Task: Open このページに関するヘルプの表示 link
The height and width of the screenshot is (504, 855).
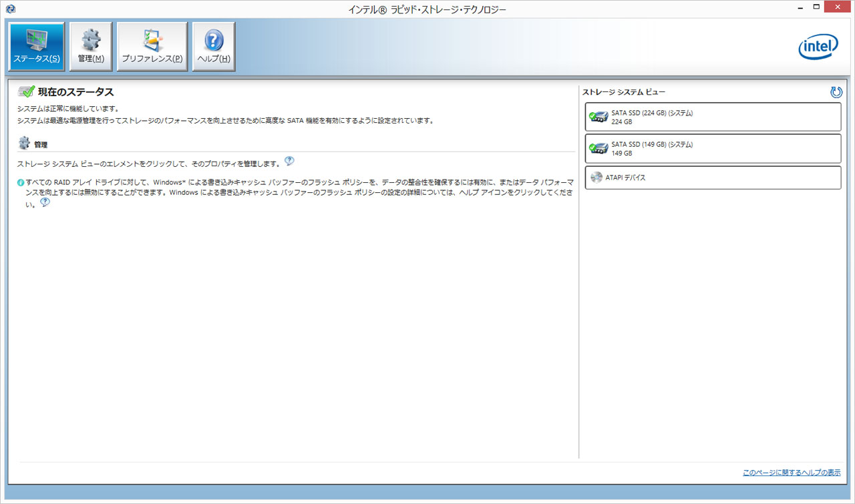Action: tap(792, 473)
